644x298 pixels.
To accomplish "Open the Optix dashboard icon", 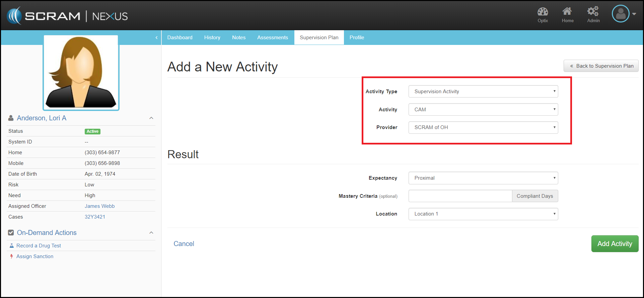I will click(x=543, y=12).
